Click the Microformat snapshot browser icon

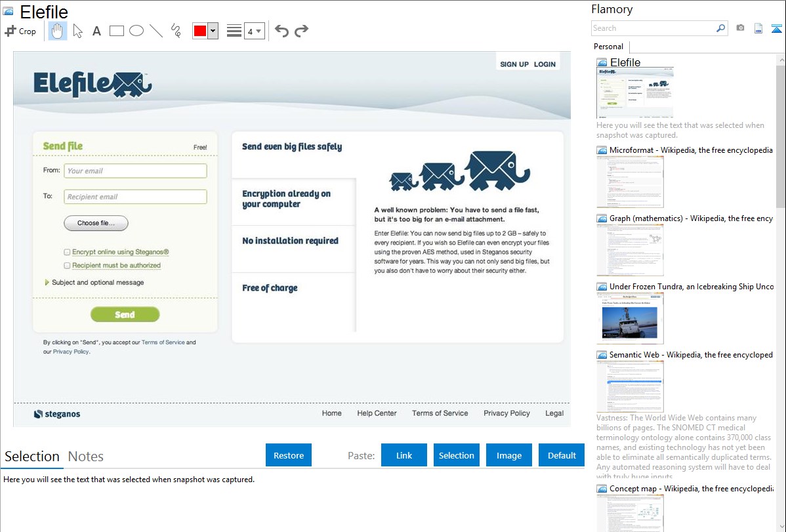(x=602, y=150)
